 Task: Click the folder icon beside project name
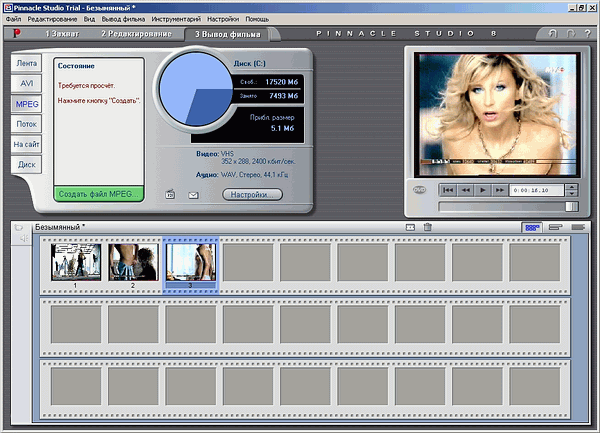[18, 228]
